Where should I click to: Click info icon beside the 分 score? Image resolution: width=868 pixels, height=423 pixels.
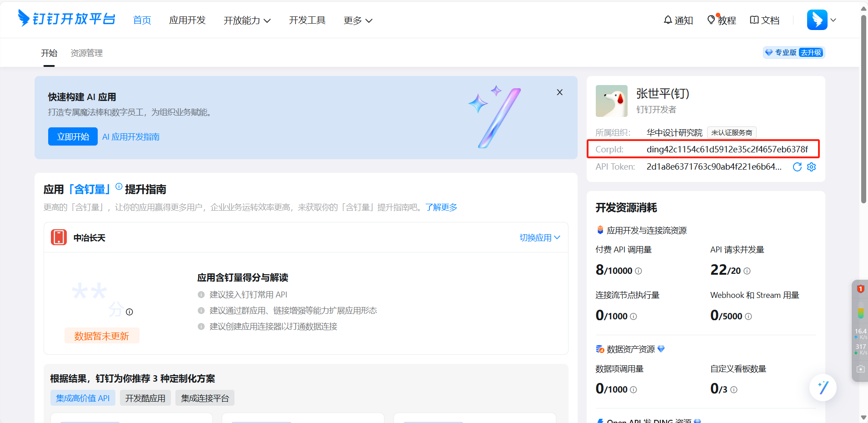click(130, 312)
